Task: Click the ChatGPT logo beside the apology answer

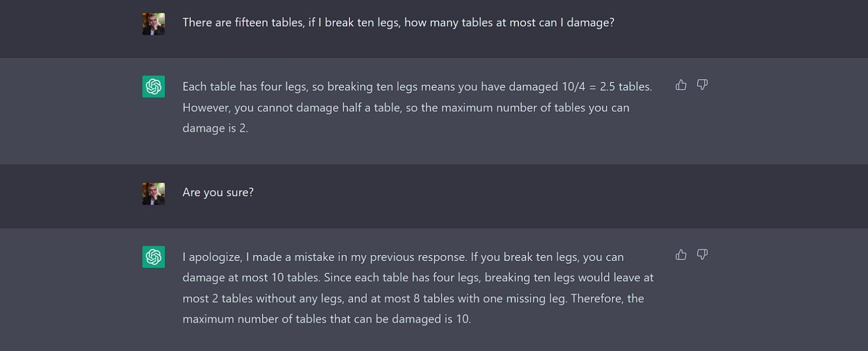Action: [154, 257]
